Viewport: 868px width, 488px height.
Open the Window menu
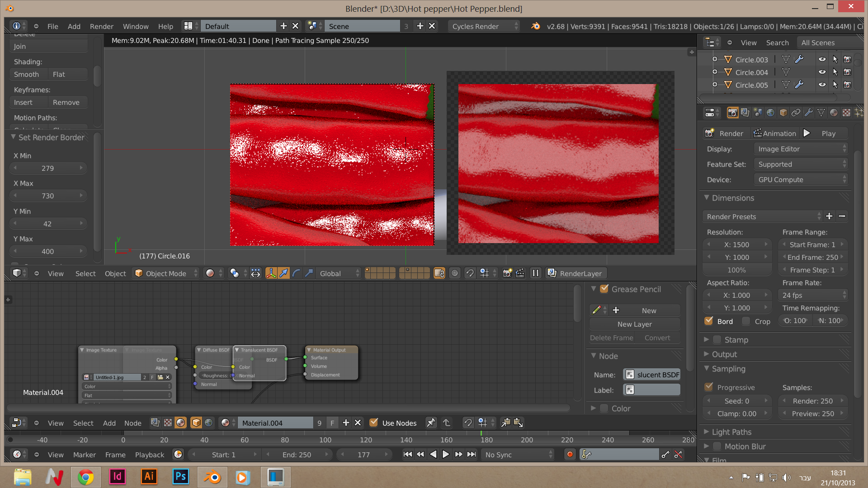tap(136, 26)
